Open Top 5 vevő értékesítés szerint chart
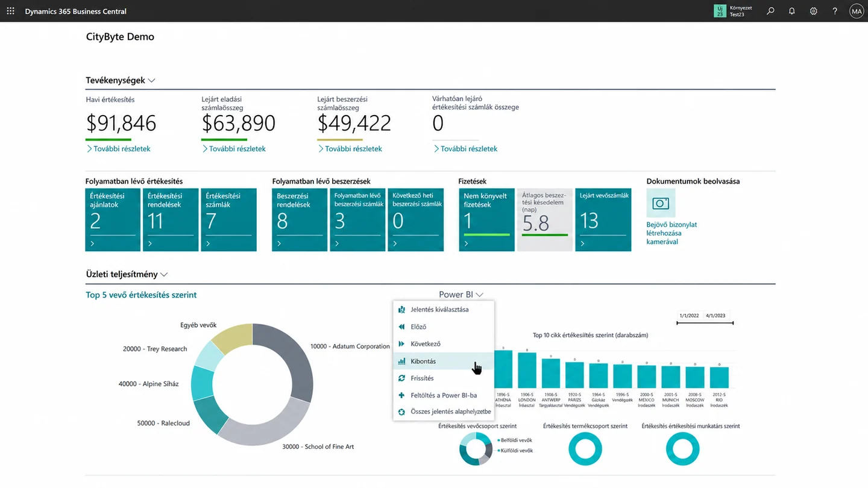 point(142,295)
